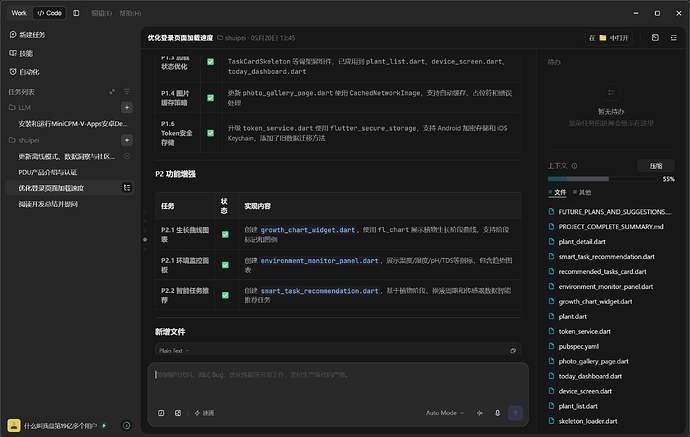Open the 技能 skills section
Viewport: 690px width, 437px height.
pyautogui.click(x=21, y=53)
